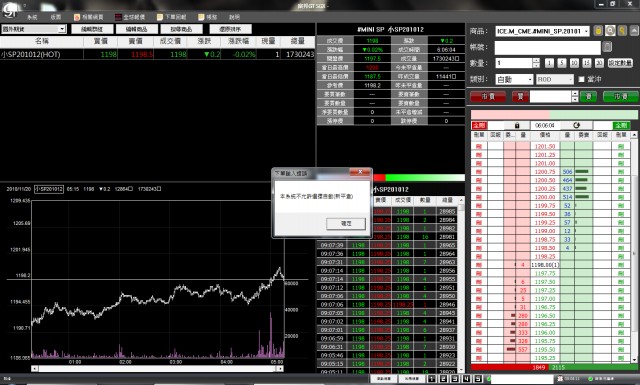Expand the 自動 order category dropdown
This screenshot has width=640, height=385.
(514, 79)
